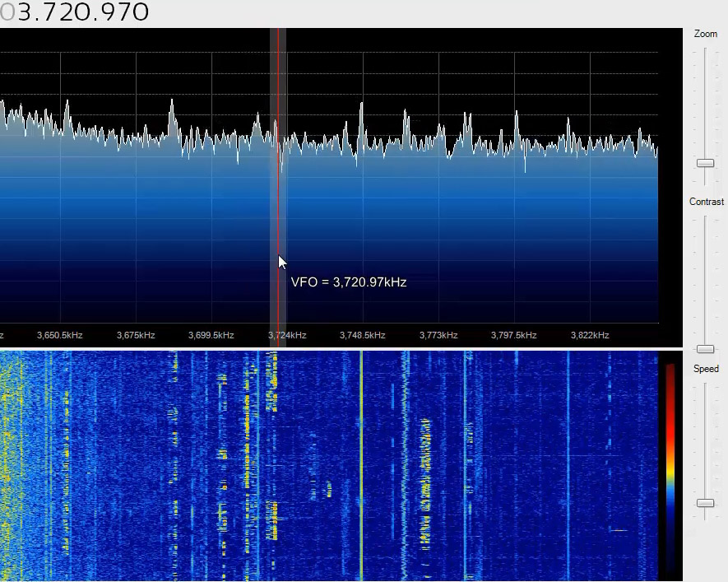Tune to the 3,675kHz axis label
Screen dimensions: 728x582
click(136, 335)
